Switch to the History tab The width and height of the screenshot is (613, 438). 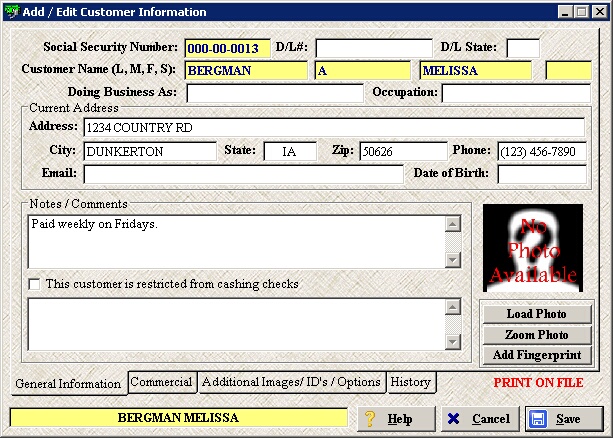411,382
